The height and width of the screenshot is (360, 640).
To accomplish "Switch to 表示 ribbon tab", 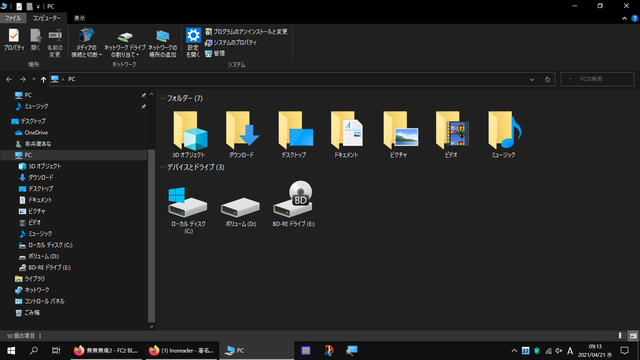I will [80, 18].
